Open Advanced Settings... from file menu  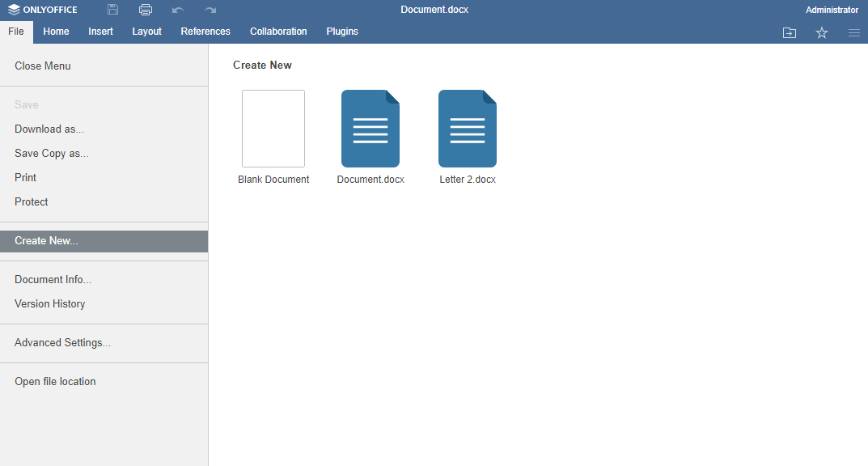click(x=62, y=343)
